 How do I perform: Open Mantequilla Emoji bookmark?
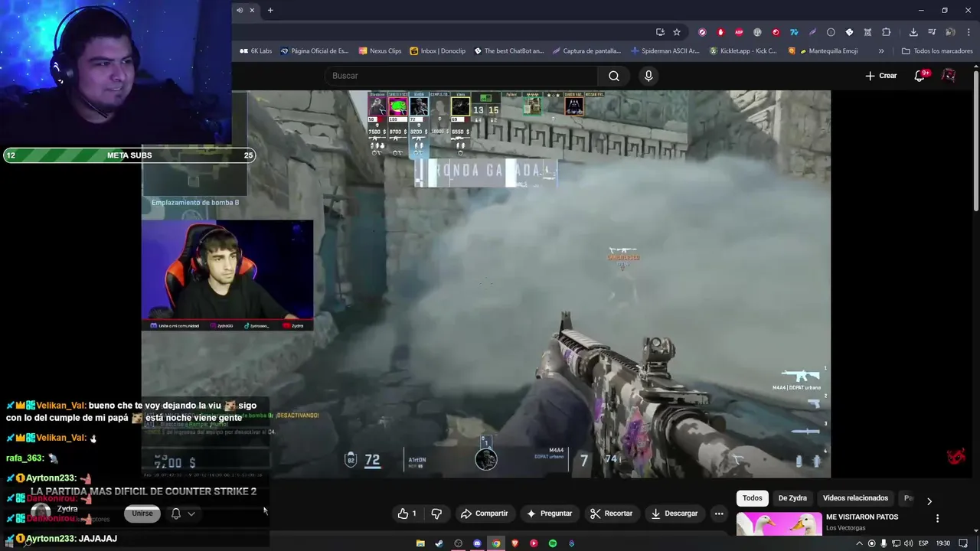[x=823, y=51]
